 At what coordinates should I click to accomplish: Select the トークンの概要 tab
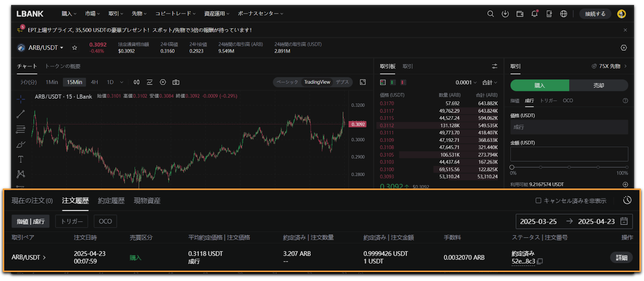pos(62,67)
